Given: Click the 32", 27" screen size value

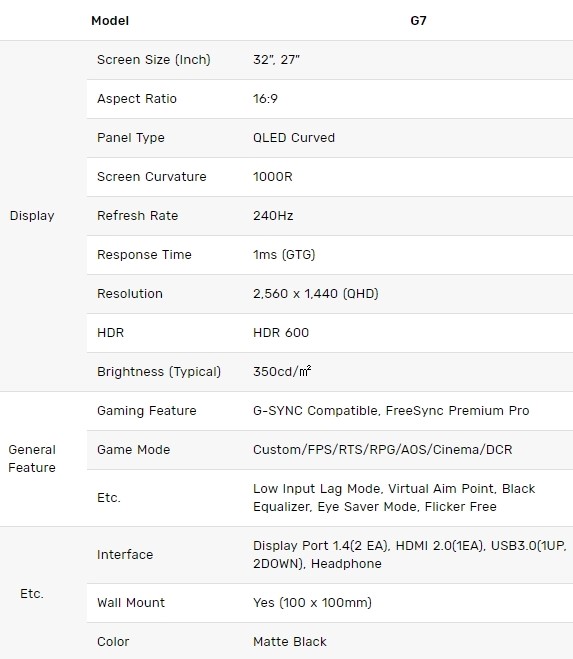Looking at the screenshot, I should pos(276,60).
